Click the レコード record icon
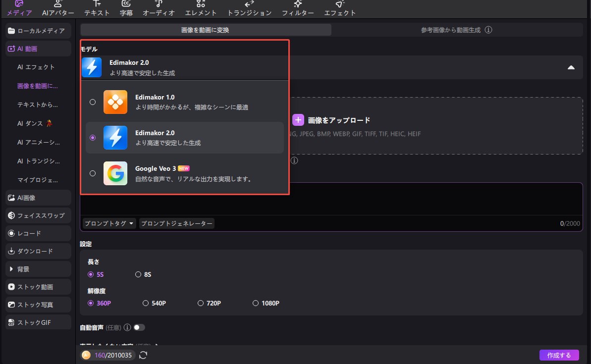 click(11, 233)
